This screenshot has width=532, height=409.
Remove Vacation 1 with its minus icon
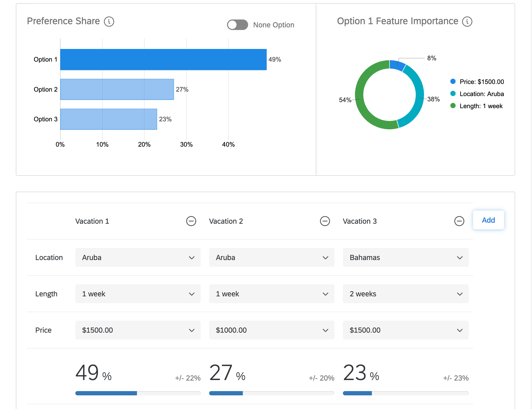(191, 221)
